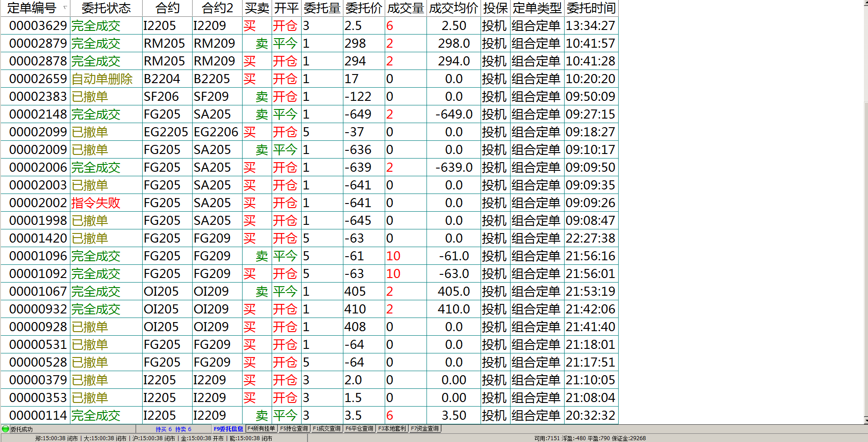Click the 定单类型 column header
868x442 pixels.
pos(537,8)
